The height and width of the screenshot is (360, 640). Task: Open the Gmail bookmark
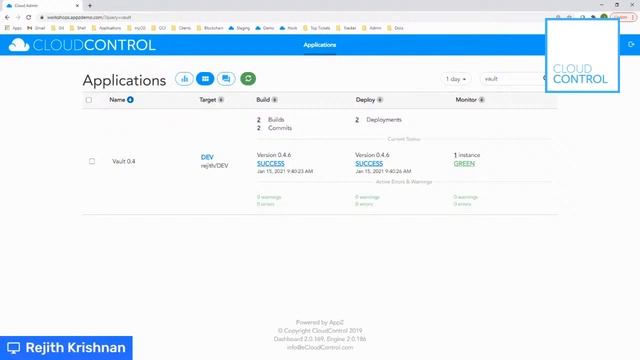pyautogui.click(x=36, y=28)
